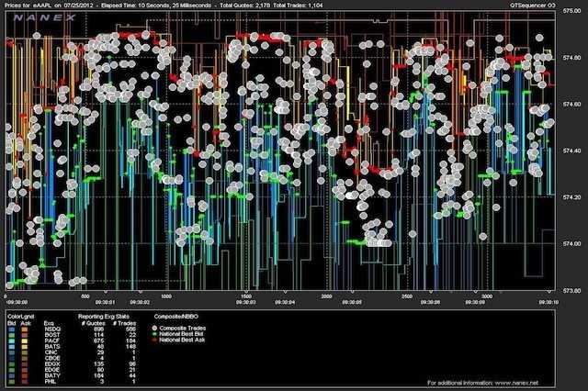Open the www.nanex.net link
Screen dimensions: 588x391
pos(516,383)
